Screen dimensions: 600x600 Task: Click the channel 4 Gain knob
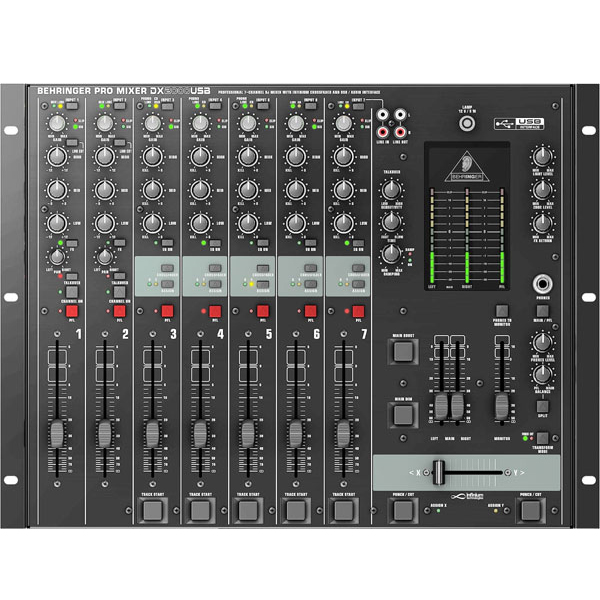pos(200,123)
